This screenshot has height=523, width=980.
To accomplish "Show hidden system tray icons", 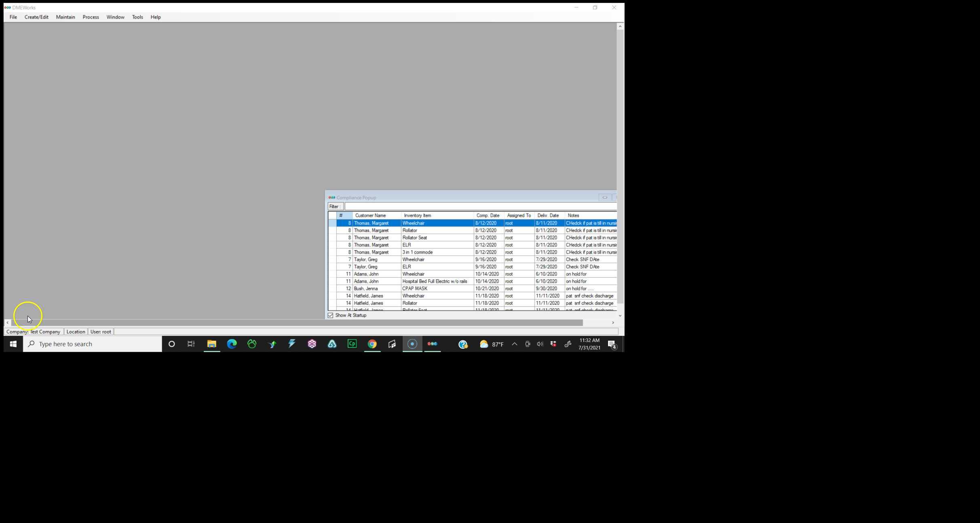I will (514, 344).
